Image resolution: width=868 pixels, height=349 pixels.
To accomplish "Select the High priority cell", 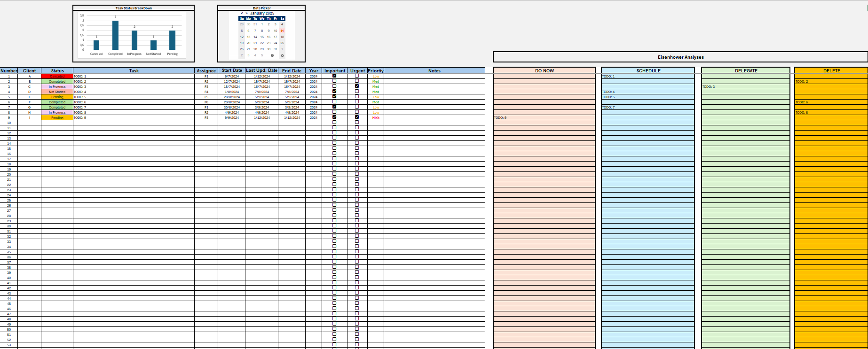I will click(376, 117).
